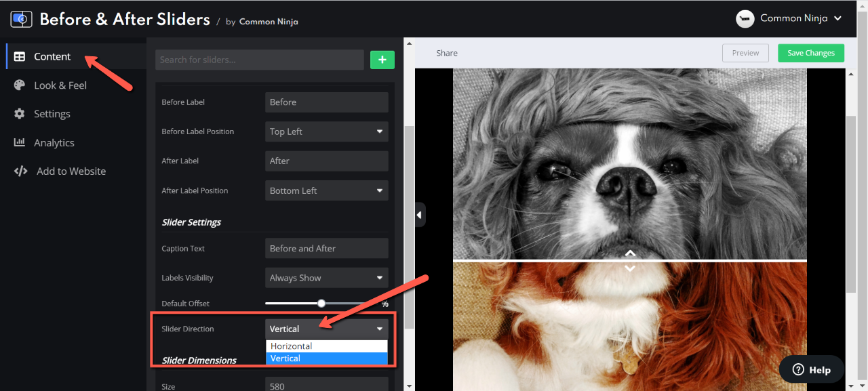Click the Slider Dimensions heading

click(199, 361)
